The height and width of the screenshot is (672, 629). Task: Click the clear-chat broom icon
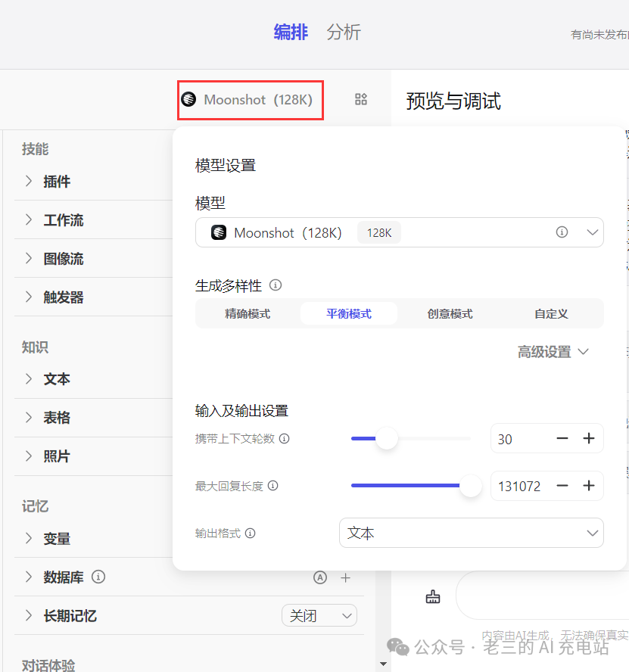coord(433,596)
